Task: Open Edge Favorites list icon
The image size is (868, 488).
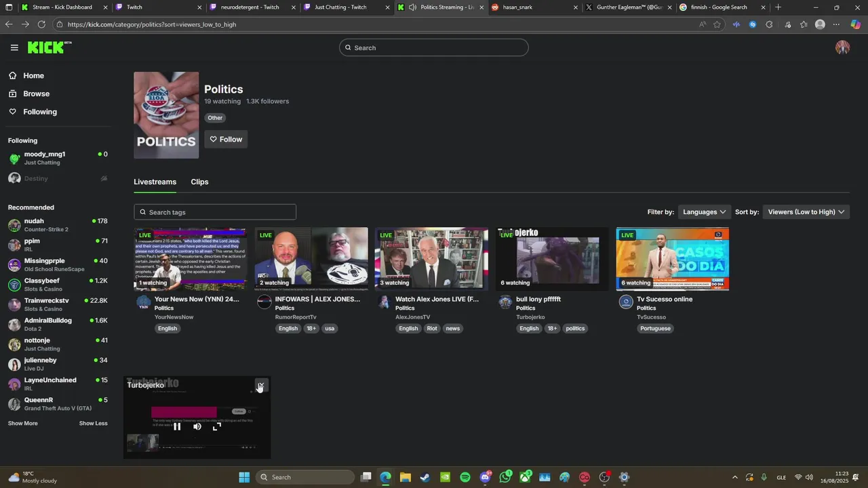Action: [x=804, y=24]
